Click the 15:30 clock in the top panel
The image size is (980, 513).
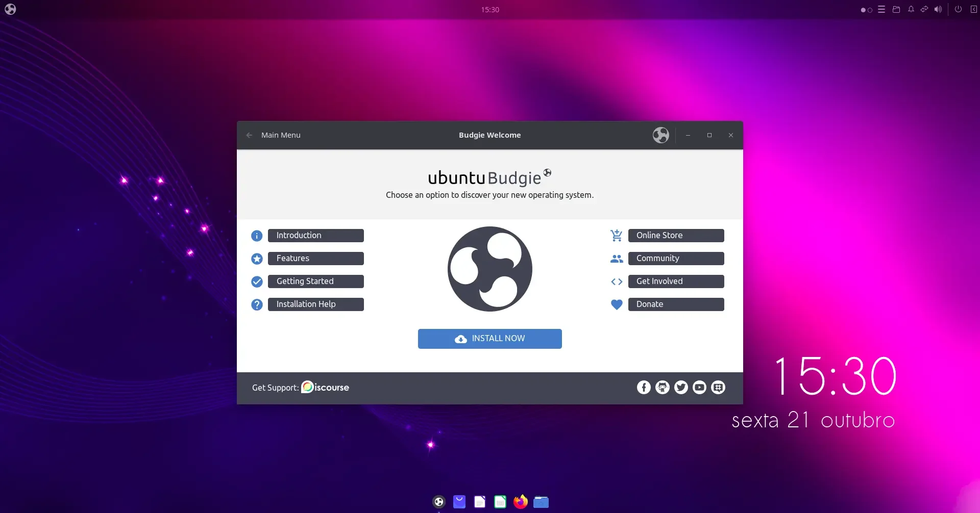pos(490,10)
